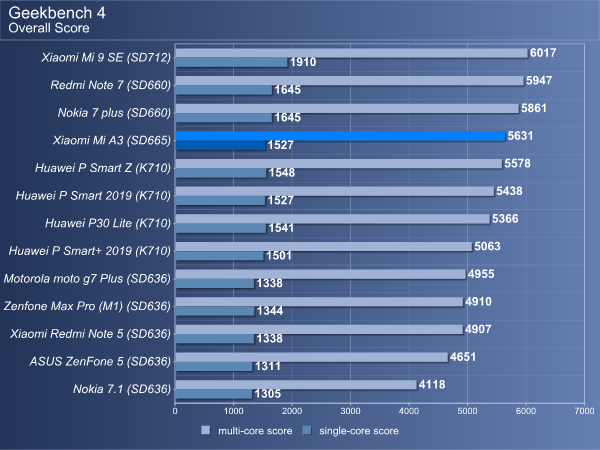Click the single-core value 1311

coord(268,367)
